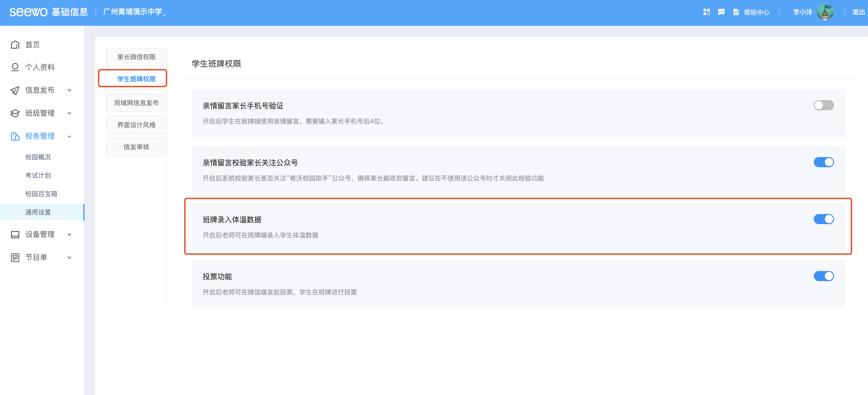Screen dimensions: 868x395
Task: Select the 界面设计风格 tab
Action: pyautogui.click(x=136, y=125)
